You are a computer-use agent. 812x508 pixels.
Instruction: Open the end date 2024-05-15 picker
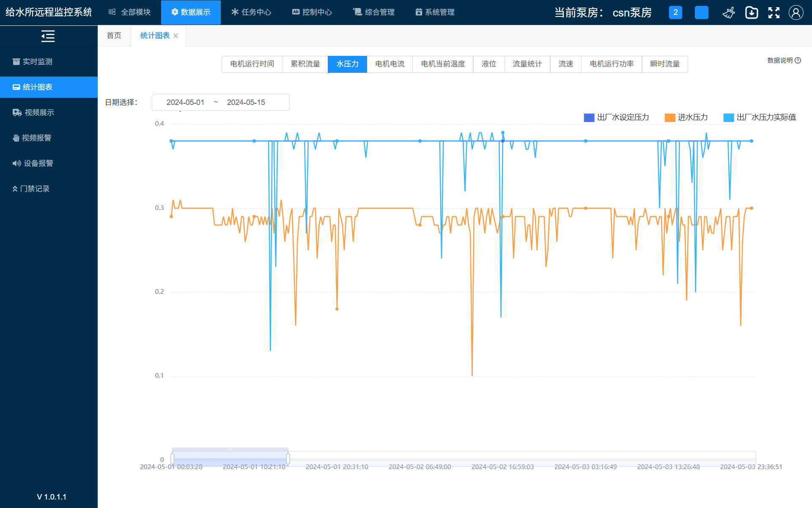pos(246,102)
